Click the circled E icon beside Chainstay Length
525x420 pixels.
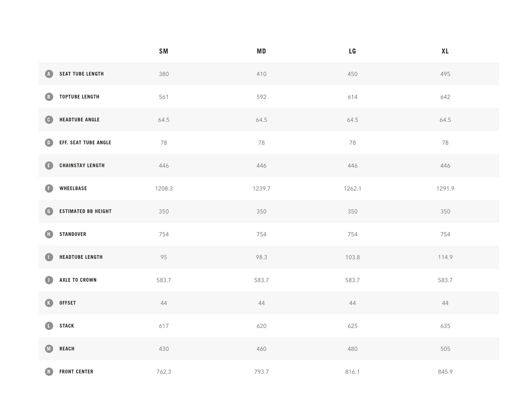[49, 165]
